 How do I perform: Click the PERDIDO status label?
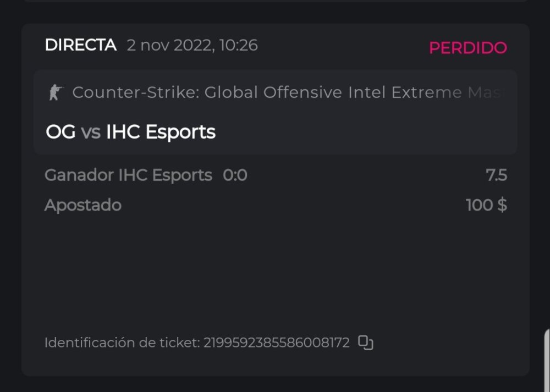(x=468, y=48)
